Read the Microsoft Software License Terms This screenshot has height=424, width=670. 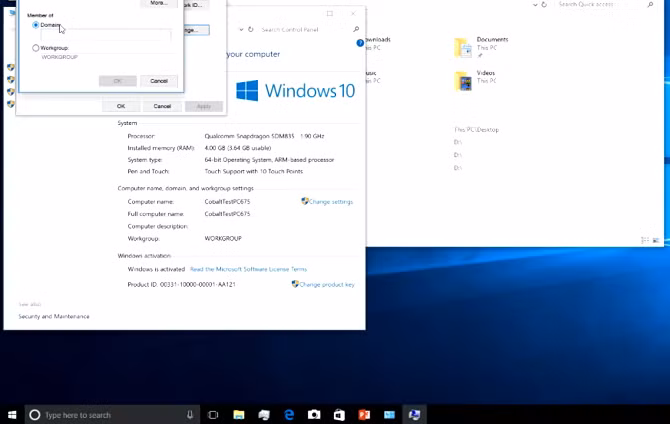pos(248,269)
